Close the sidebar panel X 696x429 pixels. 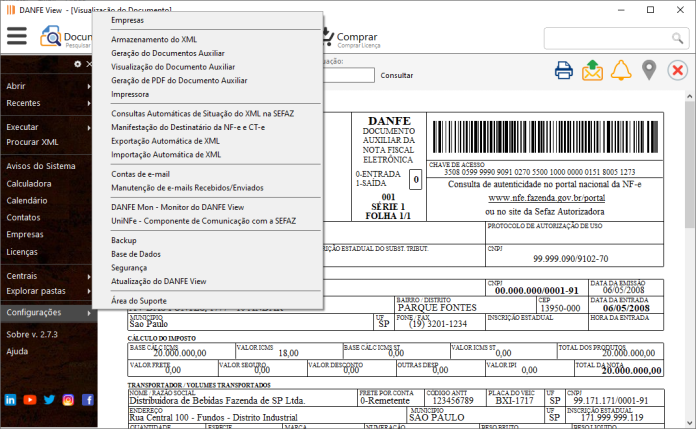point(89,64)
